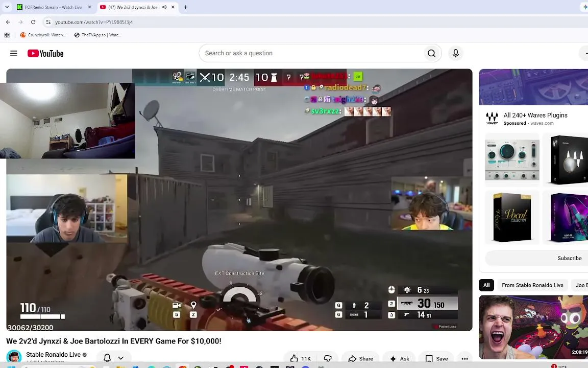
Task: Click the Waves logo icon in ad
Action: [x=492, y=119]
